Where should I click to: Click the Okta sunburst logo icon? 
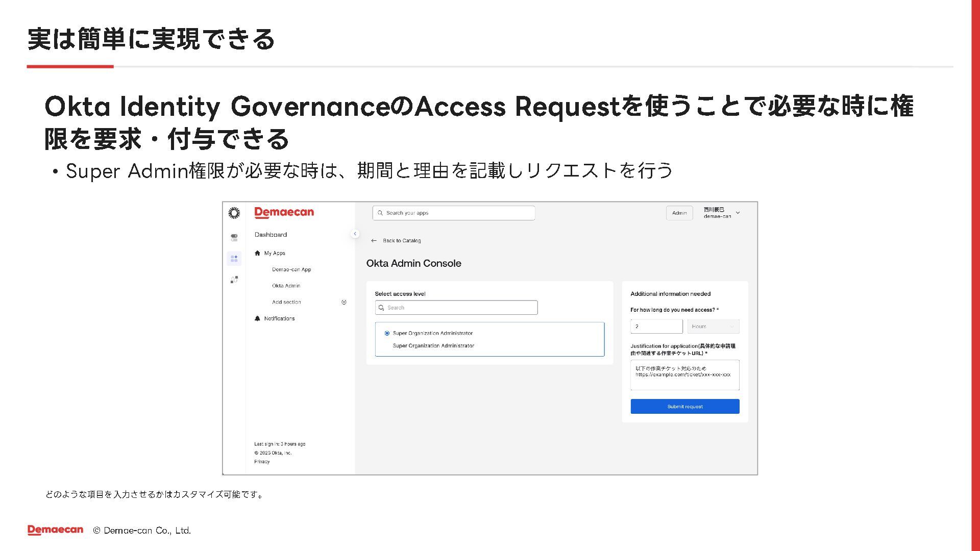click(234, 213)
